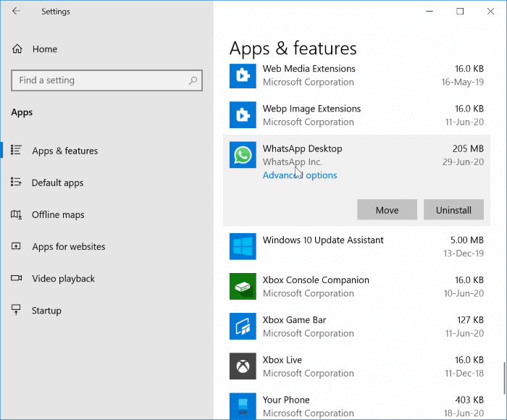Select Windows 10 Update Assistant name
This screenshot has height=420, width=507.
click(x=323, y=240)
